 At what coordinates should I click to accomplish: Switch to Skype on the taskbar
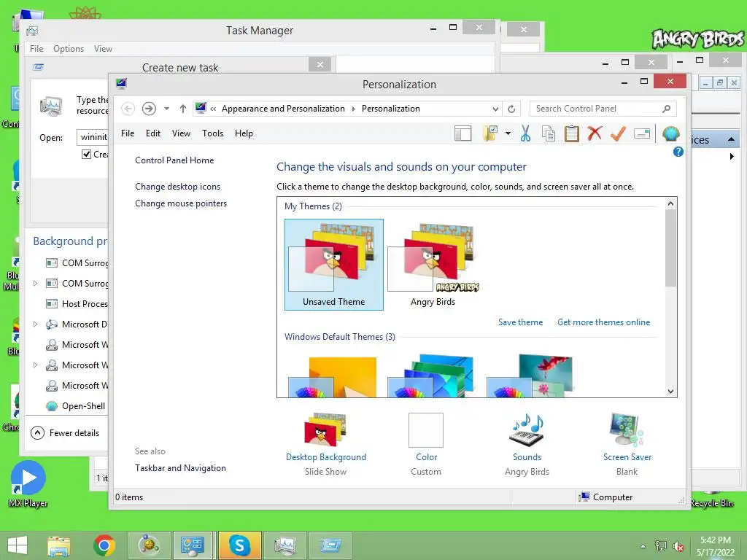click(x=239, y=545)
